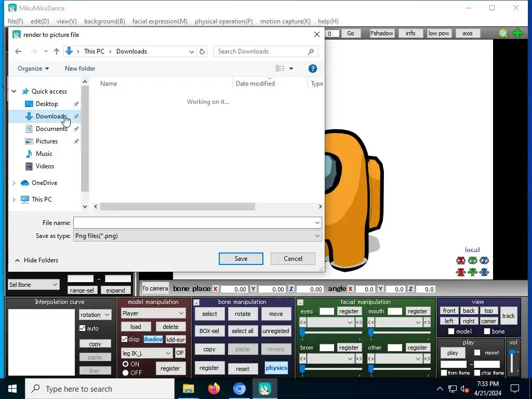Open the Windows Start menu
Screen dimensions: 532x399
(x=12, y=389)
